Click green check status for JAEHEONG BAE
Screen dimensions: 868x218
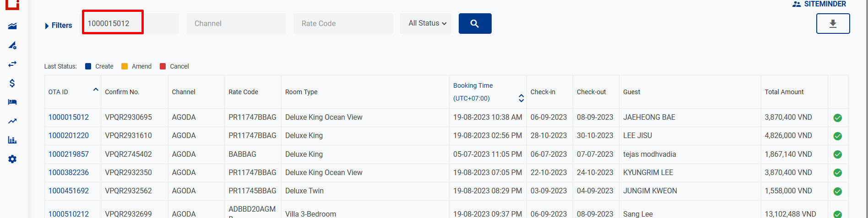837,118
